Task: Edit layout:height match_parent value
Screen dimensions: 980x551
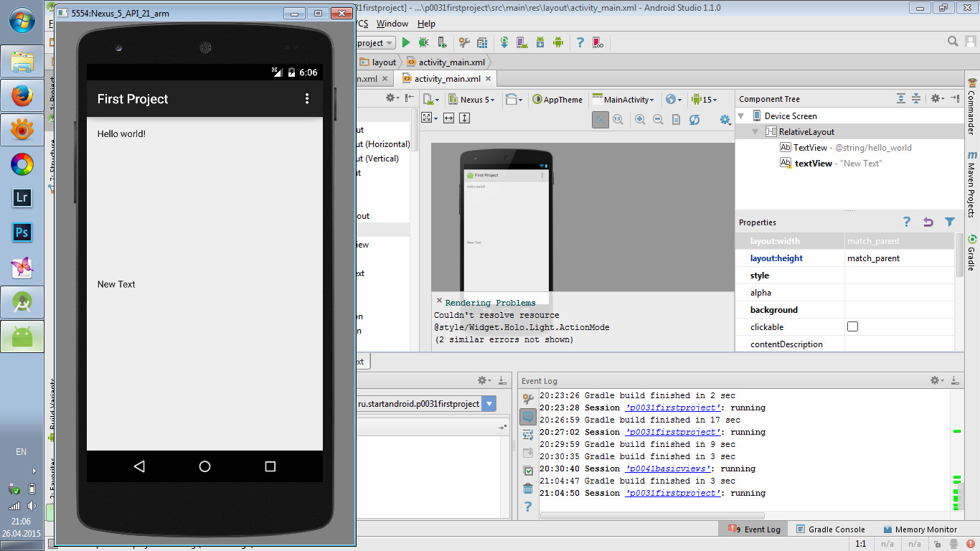Action: click(900, 258)
